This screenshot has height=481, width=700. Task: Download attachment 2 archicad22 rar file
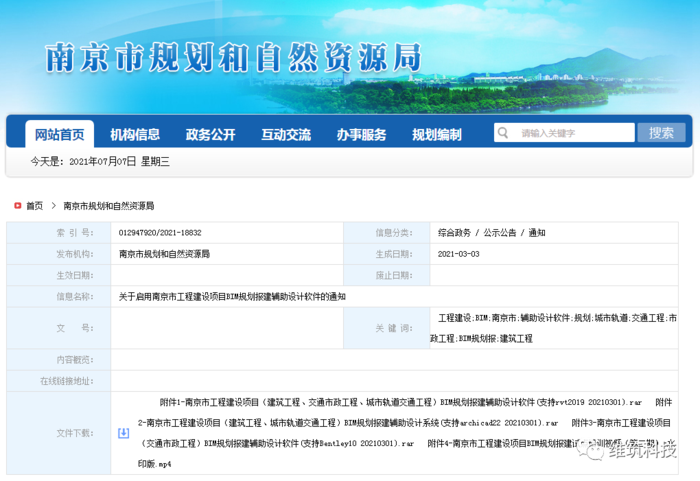point(348,422)
